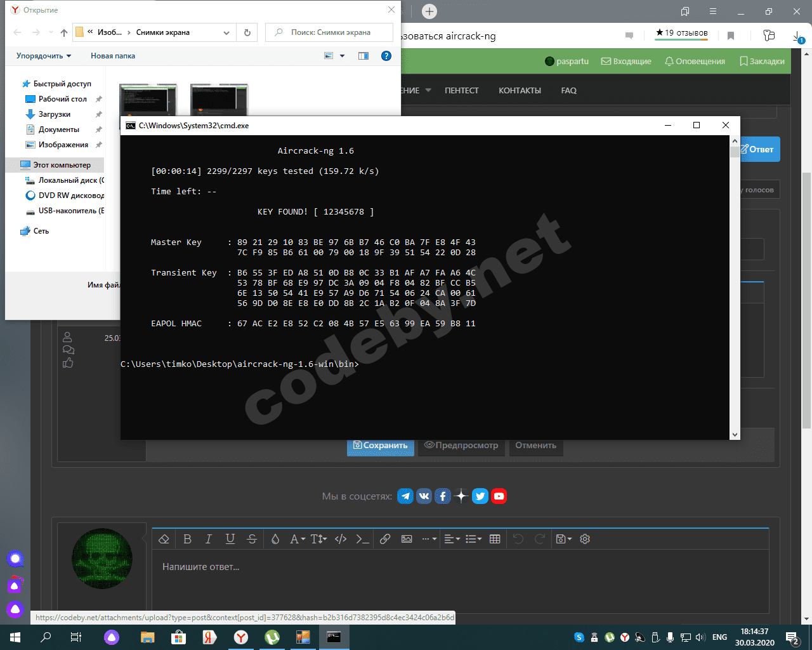The height and width of the screenshot is (650, 812).
Task: Open the font family dropdown in the editor
Action: (x=298, y=539)
